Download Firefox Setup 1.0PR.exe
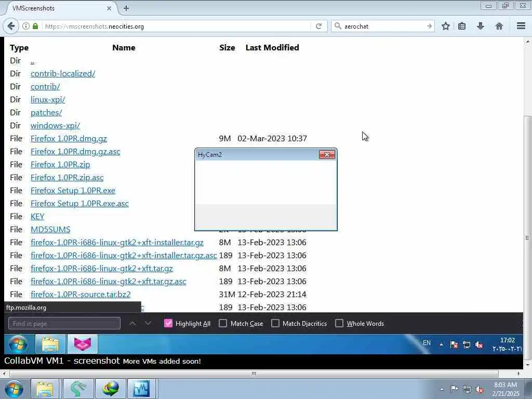 (73, 190)
